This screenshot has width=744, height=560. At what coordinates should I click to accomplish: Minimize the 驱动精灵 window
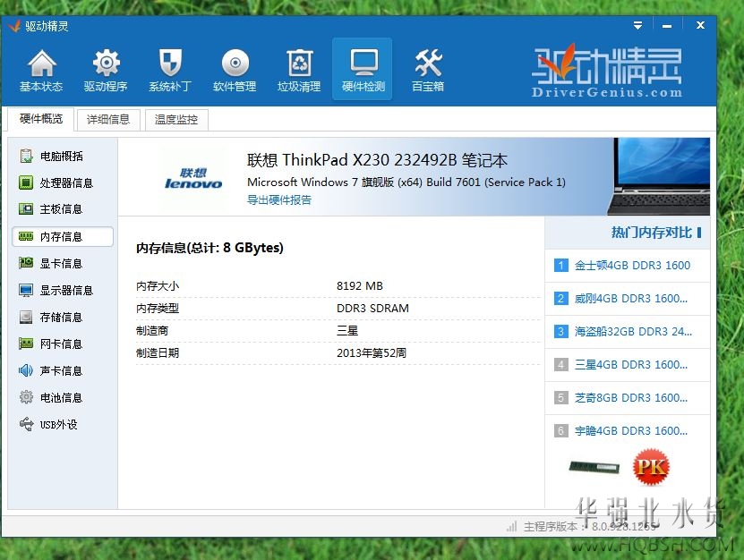coord(667,26)
